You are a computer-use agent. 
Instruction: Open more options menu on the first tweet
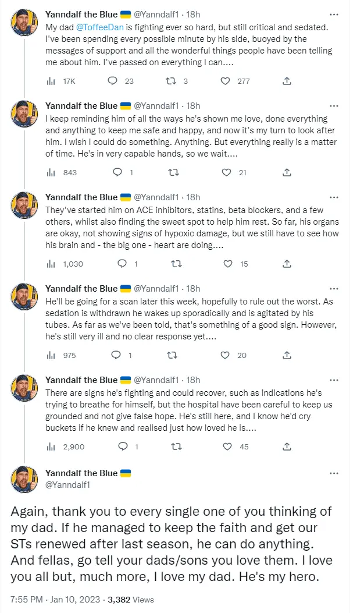click(x=334, y=15)
